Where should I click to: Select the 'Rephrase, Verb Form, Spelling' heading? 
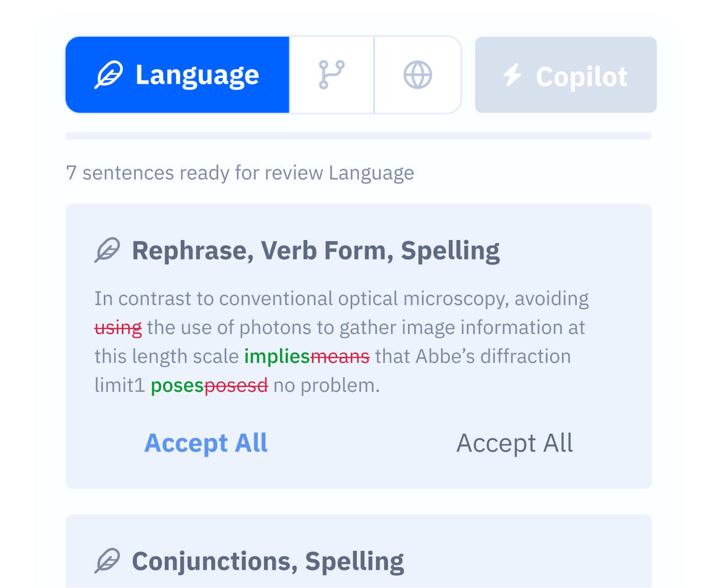(x=316, y=250)
